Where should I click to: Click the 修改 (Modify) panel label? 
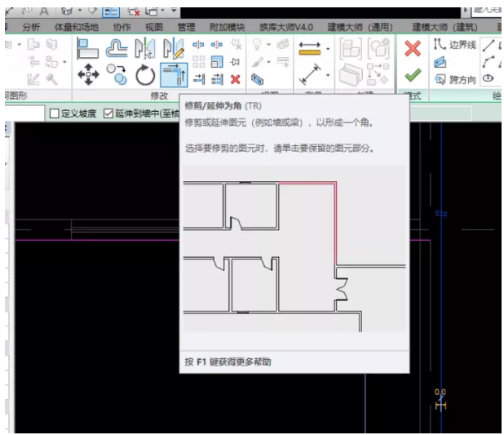[159, 95]
